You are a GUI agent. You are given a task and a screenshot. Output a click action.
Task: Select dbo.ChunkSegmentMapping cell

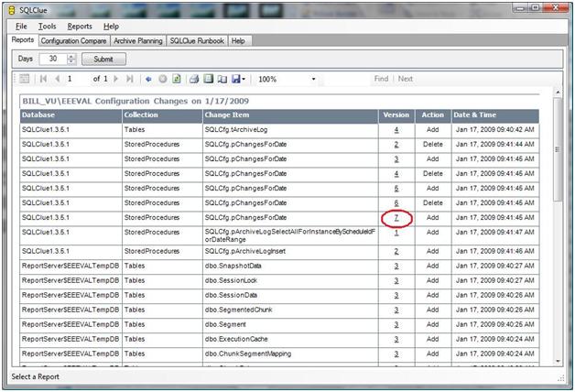(x=290, y=354)
